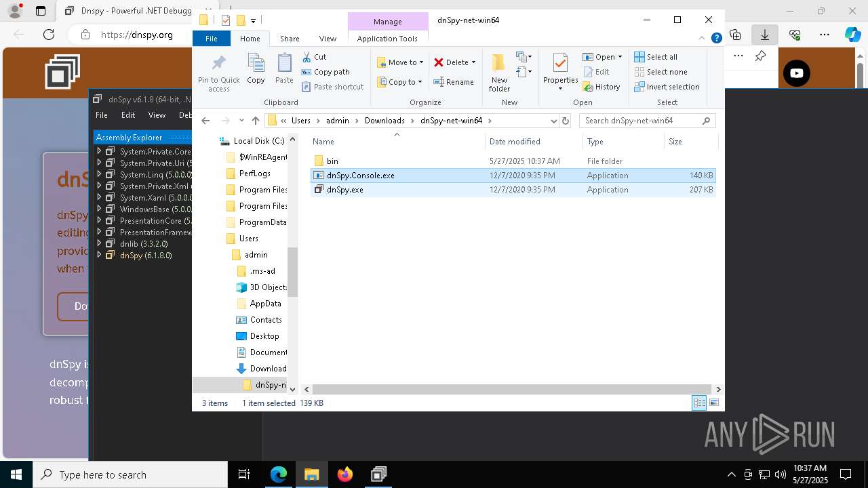The image size is (868, 488).
Task: Expand WindowsBase node in Assembly Explorer
Action: pyautogui.click(x=99, y=209)
